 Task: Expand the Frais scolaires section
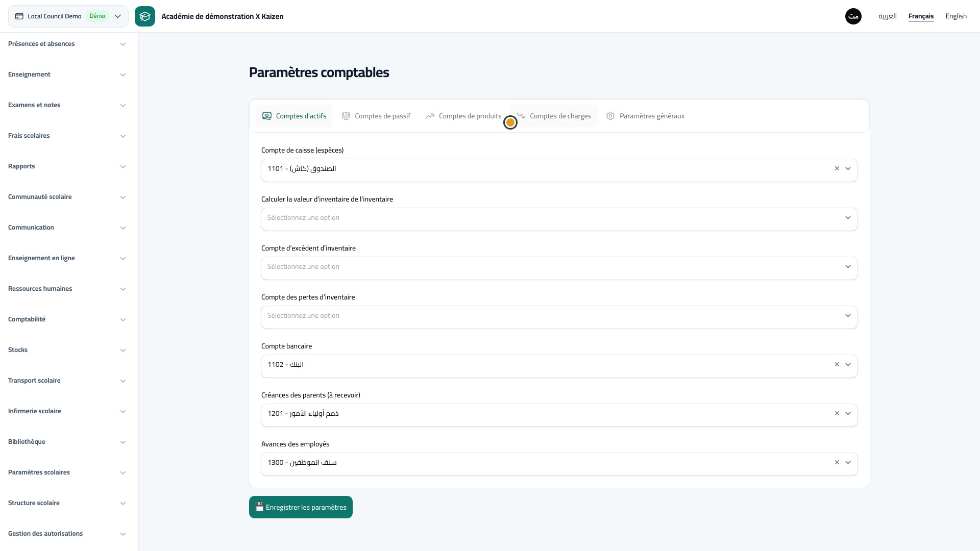coord(67,136)
